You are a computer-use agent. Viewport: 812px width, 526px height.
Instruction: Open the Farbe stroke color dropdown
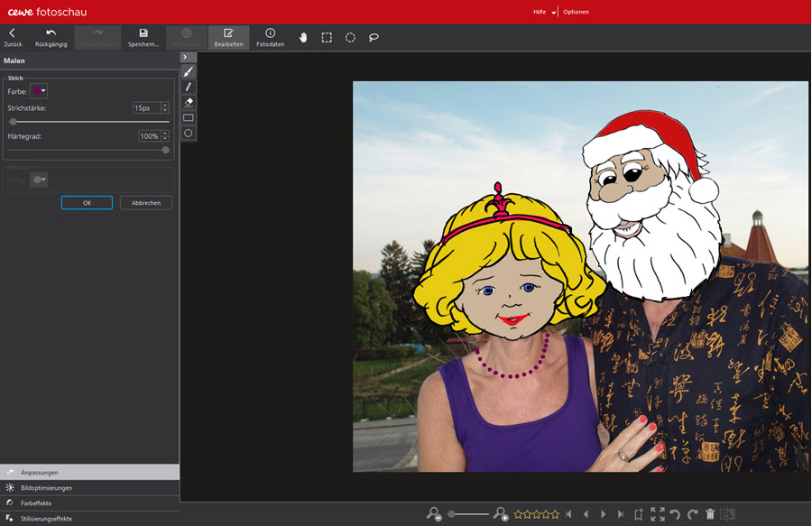tap(39, 91)
